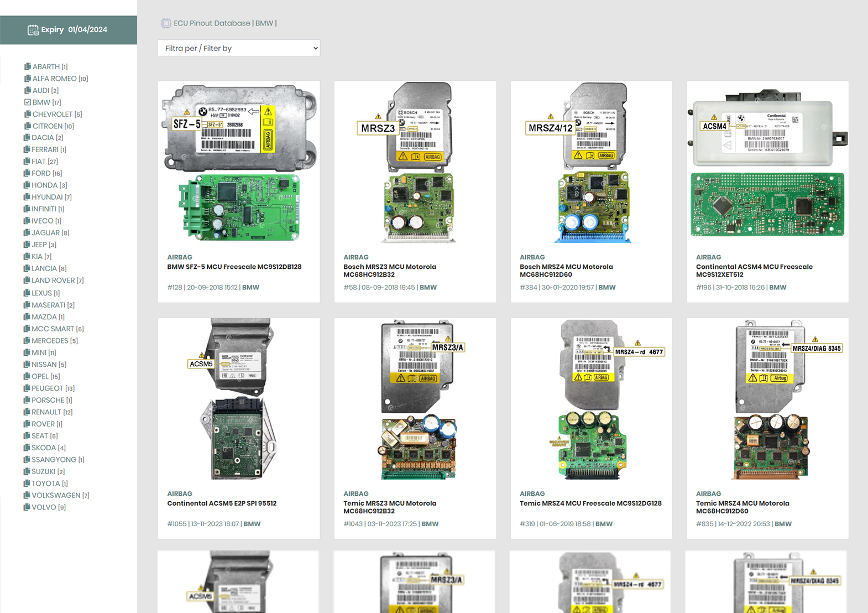Click the folder icon next to LEXUS

click(x=27, y=293)
